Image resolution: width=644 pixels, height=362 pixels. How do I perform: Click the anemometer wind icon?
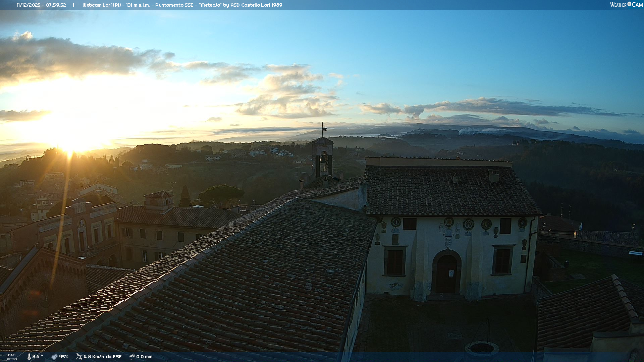[x=79, y=357]
